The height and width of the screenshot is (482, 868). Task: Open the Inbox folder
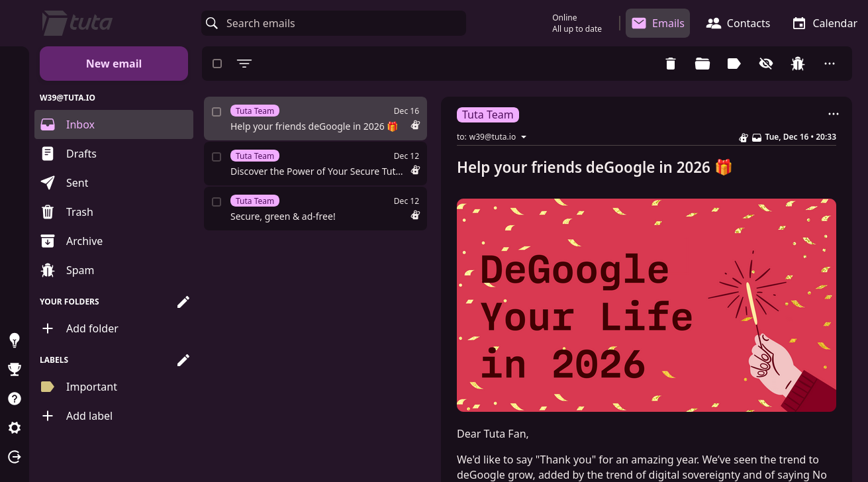tap(114, 124)
